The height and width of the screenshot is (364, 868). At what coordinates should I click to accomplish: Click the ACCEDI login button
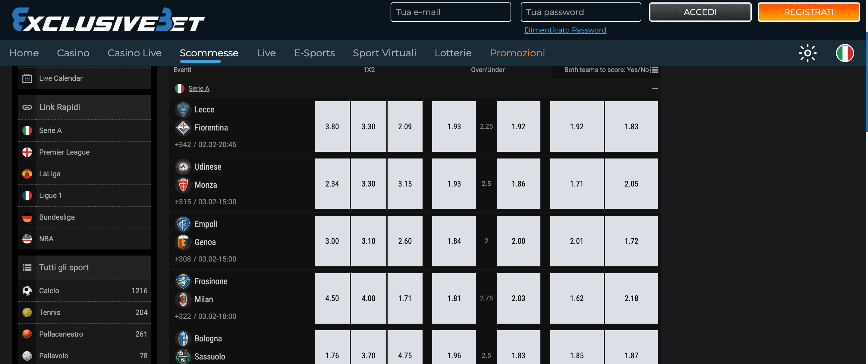[700, 12]
